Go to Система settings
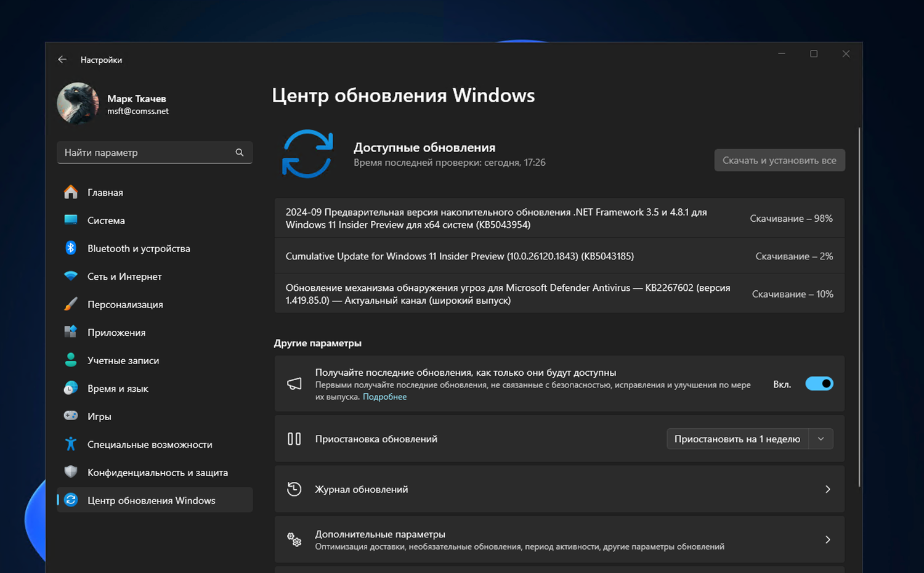 point(155,220)
